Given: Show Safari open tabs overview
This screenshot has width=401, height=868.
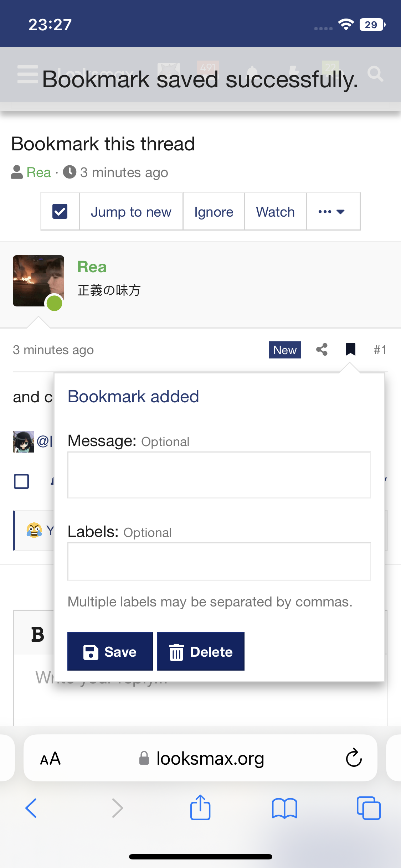Looking at the screenshot, I should pyautogui.click(x=368, y=808).
